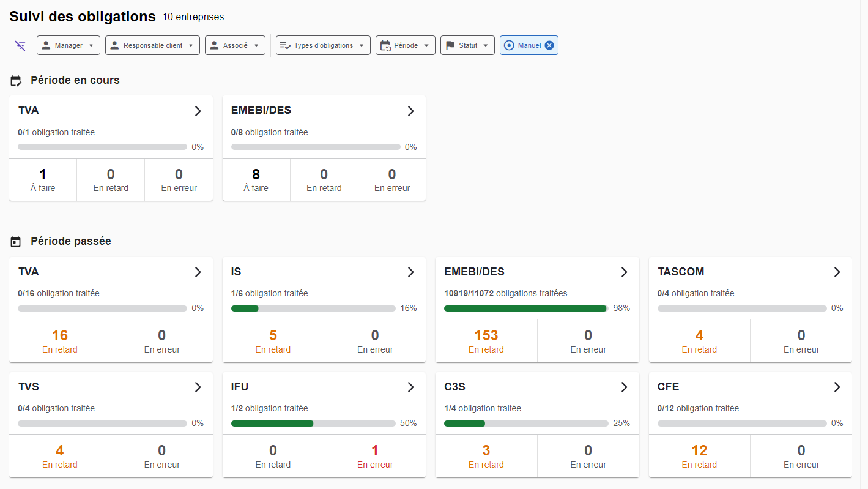Click '0/8 obligation traitée' text

pyautogui.click(x=270, y=132)
